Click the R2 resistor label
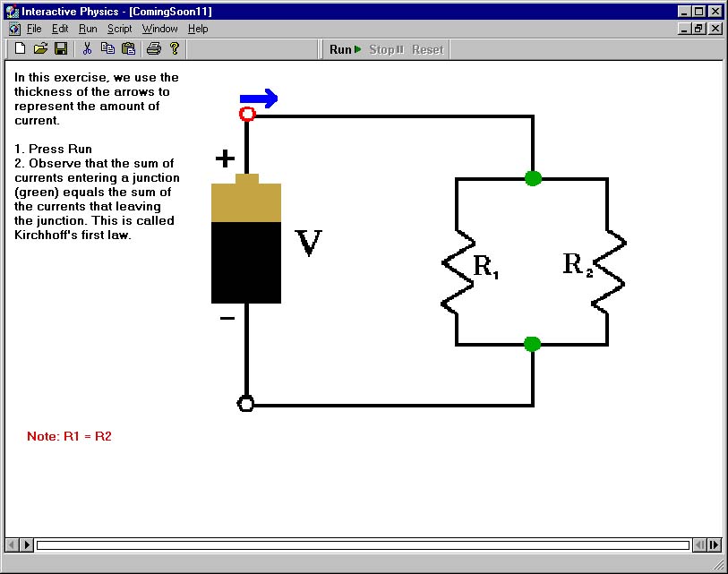This screenshot has width=728, height=574. 578,264
